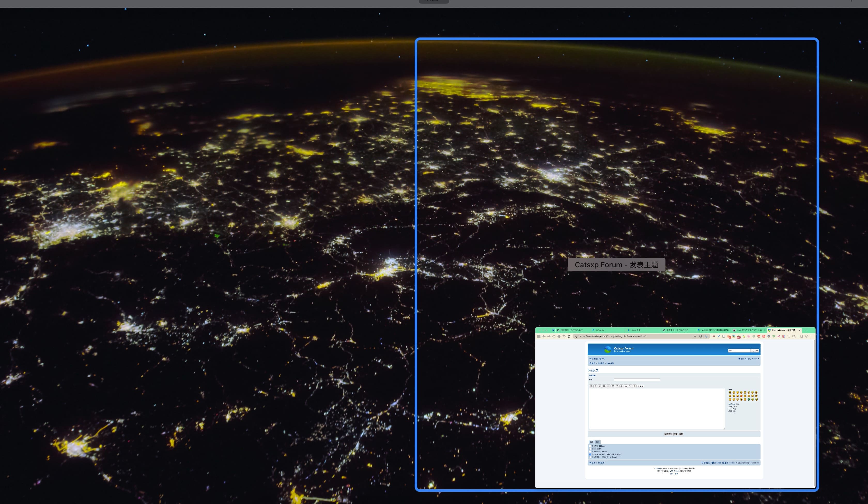Viewport: 868px width, 504px height.
Task: Open the browser three-dot menu
Action: click(x=812, y=337)
